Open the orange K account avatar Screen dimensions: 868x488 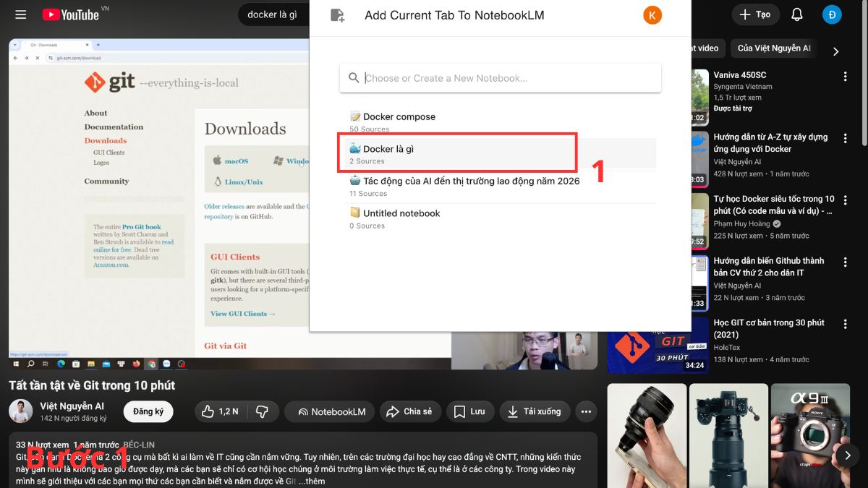pyautogui.click(x=652, y=14)
